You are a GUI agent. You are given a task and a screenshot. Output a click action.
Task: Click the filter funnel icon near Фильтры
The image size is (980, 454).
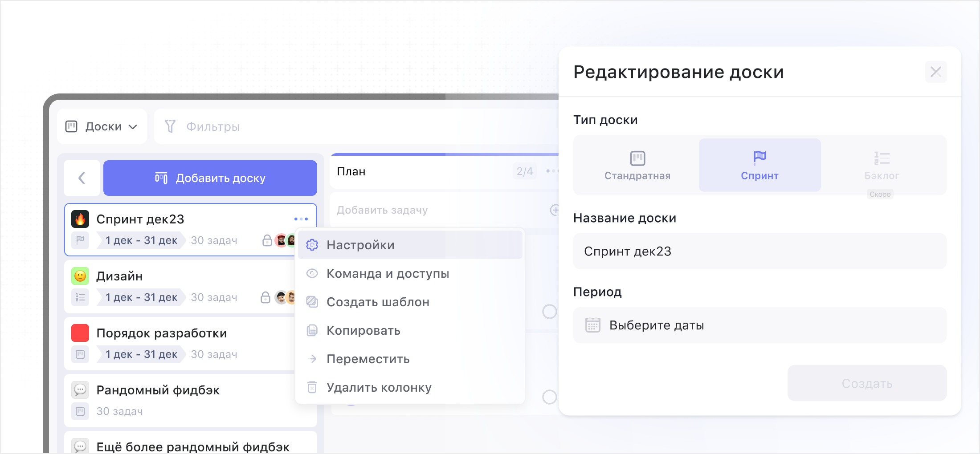click(x=171, y=126)
